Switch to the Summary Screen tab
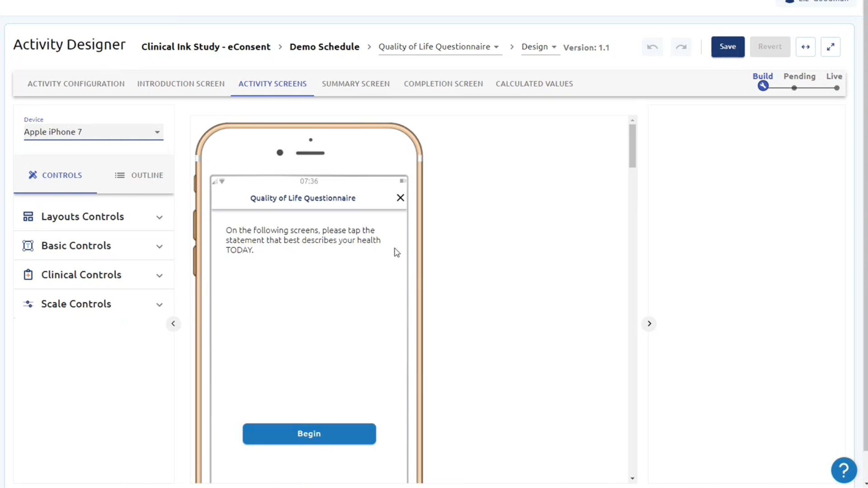Screen dimensions: 868x488 [x=355, y=84]
